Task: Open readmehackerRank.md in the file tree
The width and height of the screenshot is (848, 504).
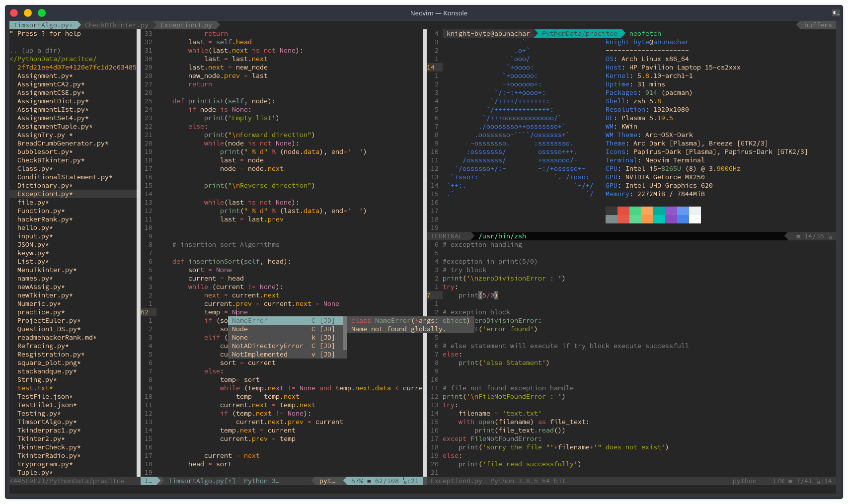Action: coord(57,337)
